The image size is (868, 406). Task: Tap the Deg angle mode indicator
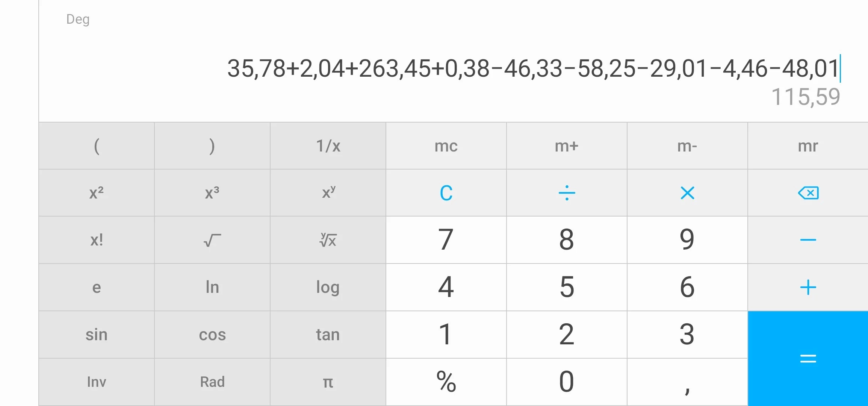pos(78,19)
